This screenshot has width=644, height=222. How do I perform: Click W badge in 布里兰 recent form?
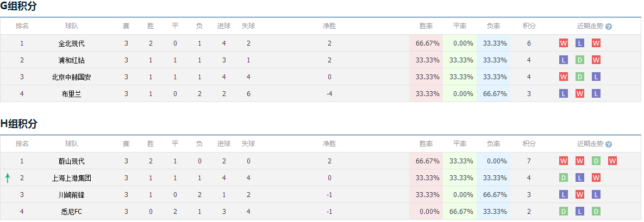point(579,93)
